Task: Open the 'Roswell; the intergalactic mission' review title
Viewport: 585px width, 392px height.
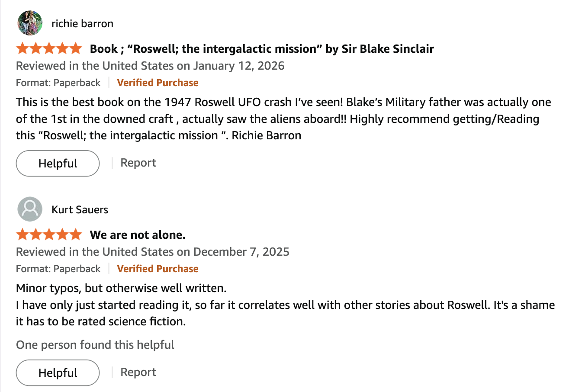Action: click(x=262, y=49)
